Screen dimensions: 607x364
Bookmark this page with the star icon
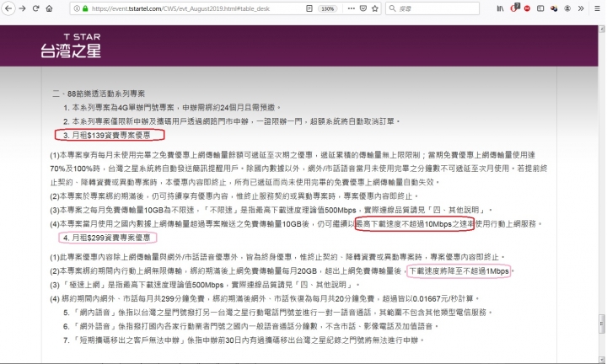[x=374, y=8]
